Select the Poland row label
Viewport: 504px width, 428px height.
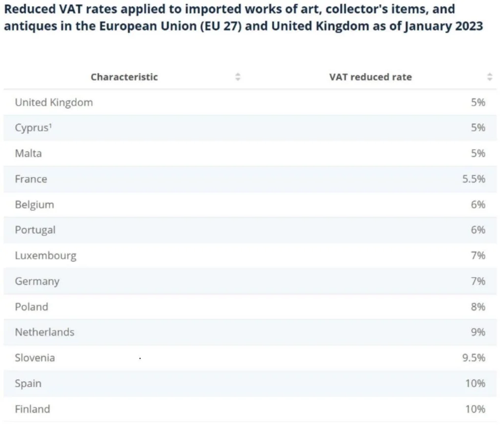(31, 307)
